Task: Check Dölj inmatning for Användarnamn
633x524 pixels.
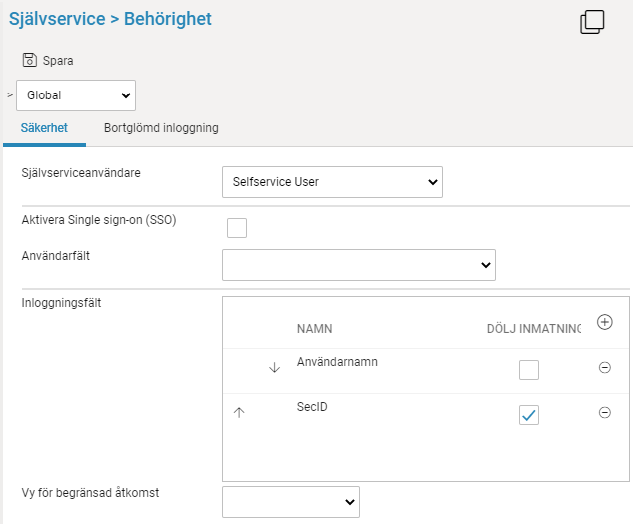Action: click(528, 370)
